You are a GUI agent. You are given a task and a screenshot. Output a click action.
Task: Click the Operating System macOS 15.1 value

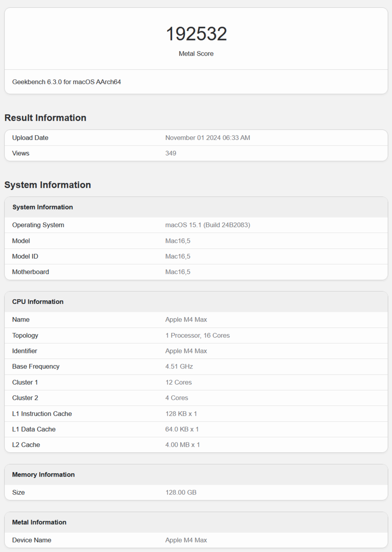208,225
